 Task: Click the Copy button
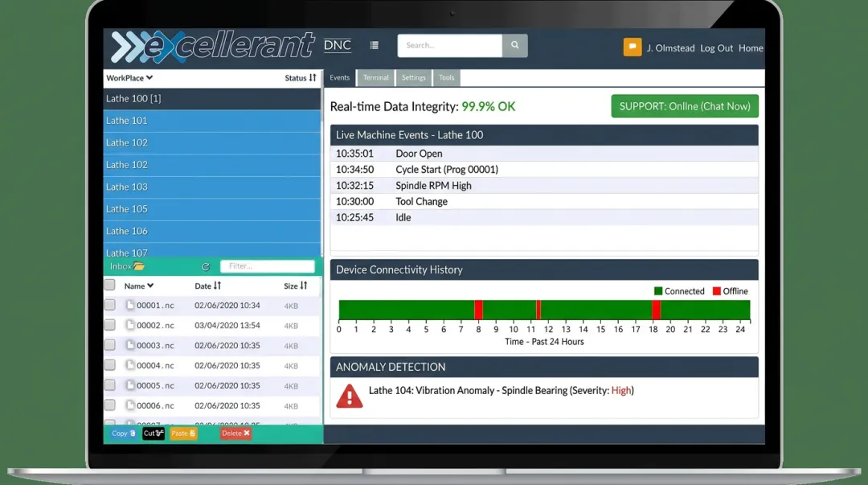(x=123, y=434)
